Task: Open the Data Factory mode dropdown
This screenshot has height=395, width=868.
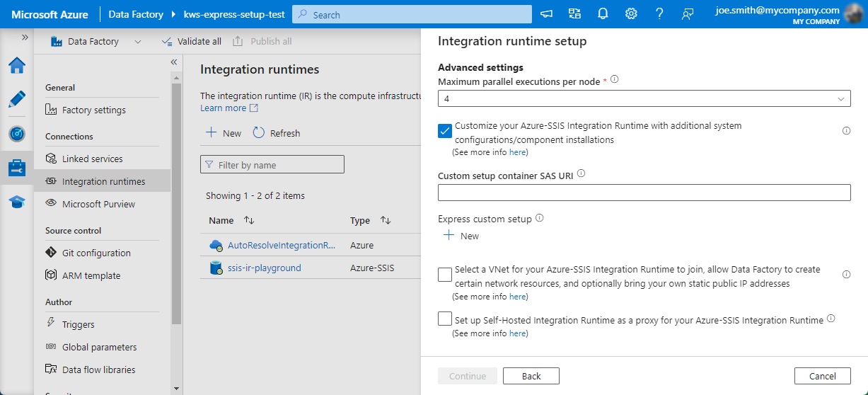Action: point(96,42)
